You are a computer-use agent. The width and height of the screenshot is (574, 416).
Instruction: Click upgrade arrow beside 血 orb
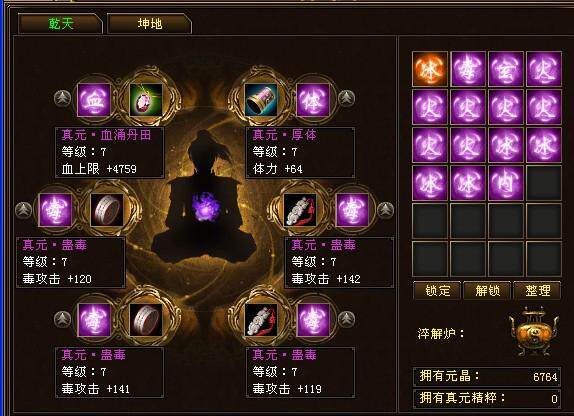click(62, 98)
